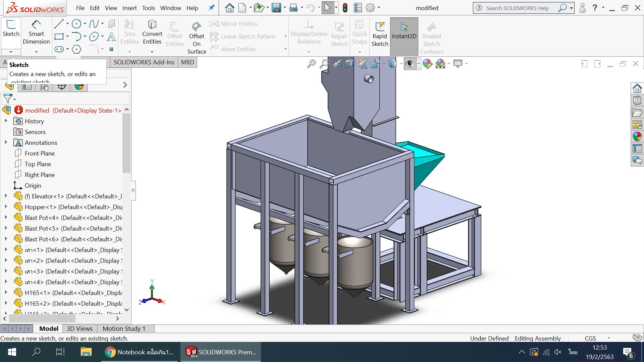The height and width of the screenshot is (362, 644).
Task: Select the Arc sketch tool
Action: tap(76, 37)
